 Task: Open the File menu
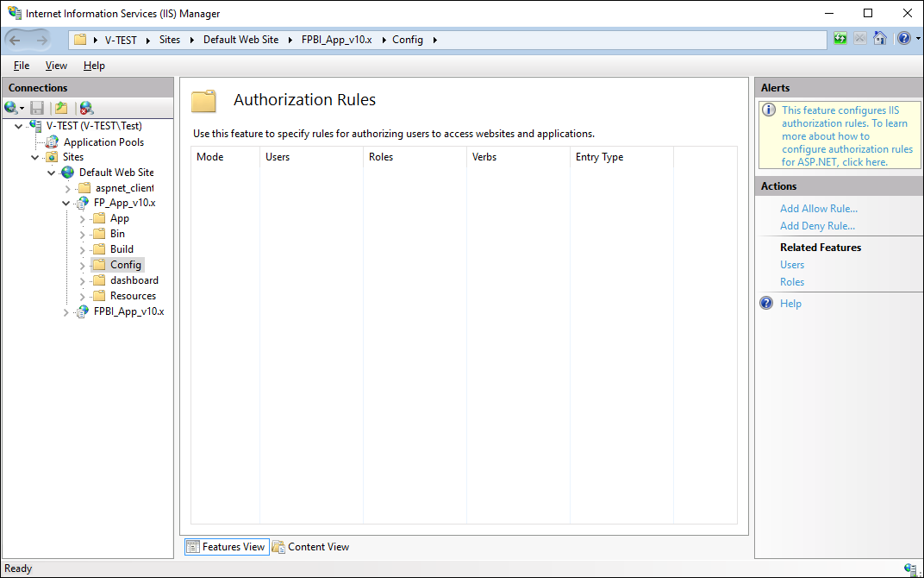(x=22, y=66)
